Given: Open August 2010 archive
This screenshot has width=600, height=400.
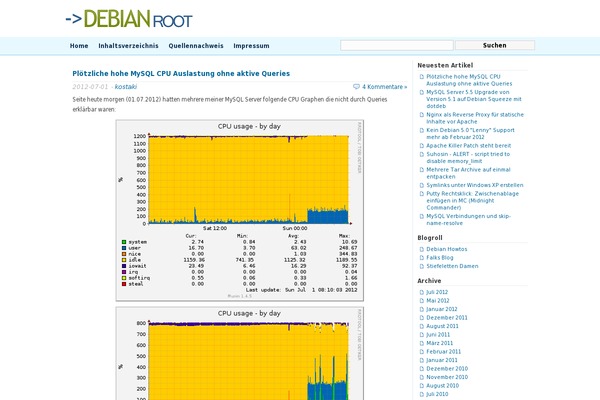Looking at the screenshot, I should [442, 385].
